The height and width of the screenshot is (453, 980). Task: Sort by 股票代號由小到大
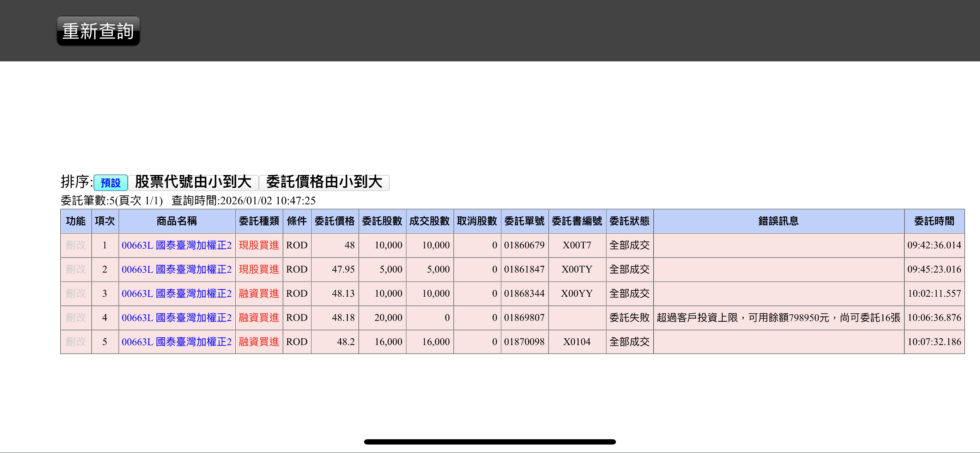(193, 182)
